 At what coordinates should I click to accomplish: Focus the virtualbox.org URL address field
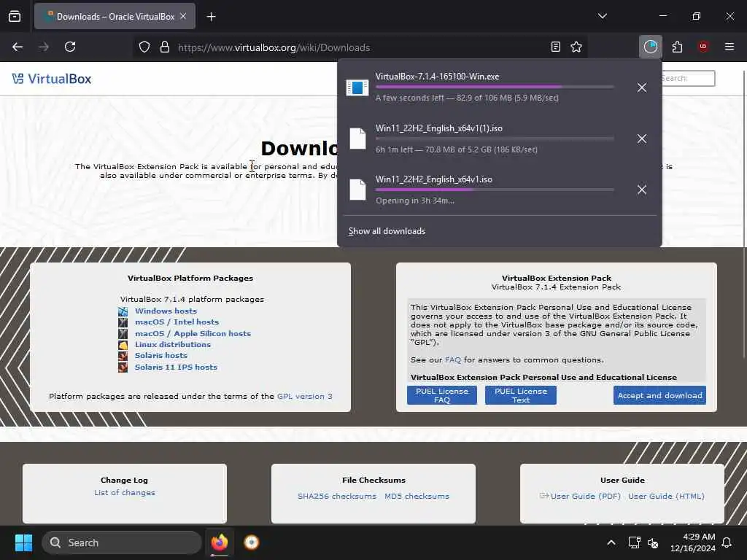[360, 47]
